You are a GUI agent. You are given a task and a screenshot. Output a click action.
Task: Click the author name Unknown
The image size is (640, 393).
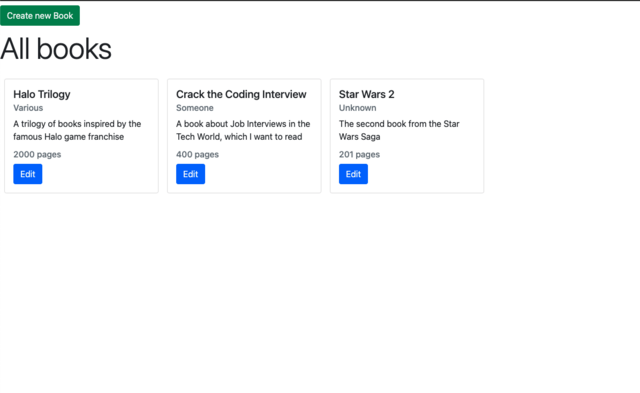click(358, 108)
